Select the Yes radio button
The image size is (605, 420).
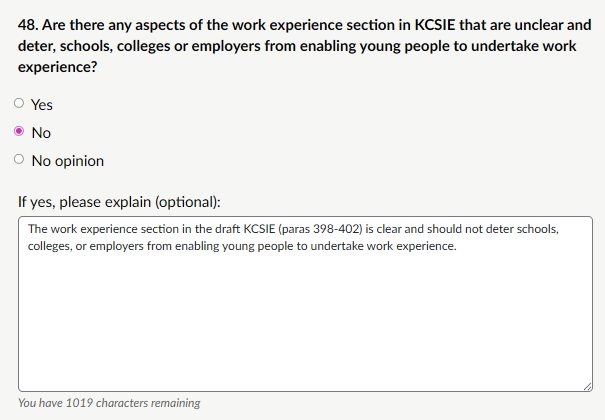pyautogui.click(x=19, y=104)
